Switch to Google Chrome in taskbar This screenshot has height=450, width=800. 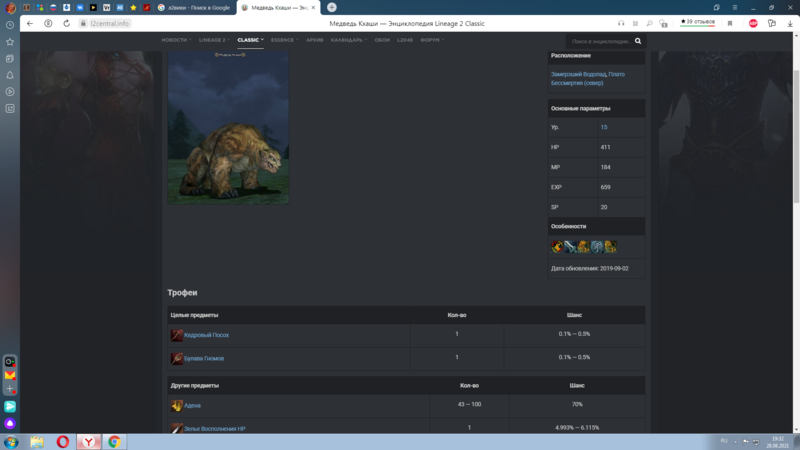point(114,442)
